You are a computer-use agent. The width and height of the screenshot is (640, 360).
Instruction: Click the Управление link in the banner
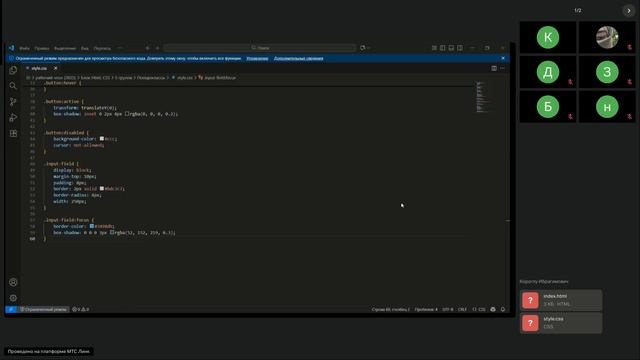257,58
